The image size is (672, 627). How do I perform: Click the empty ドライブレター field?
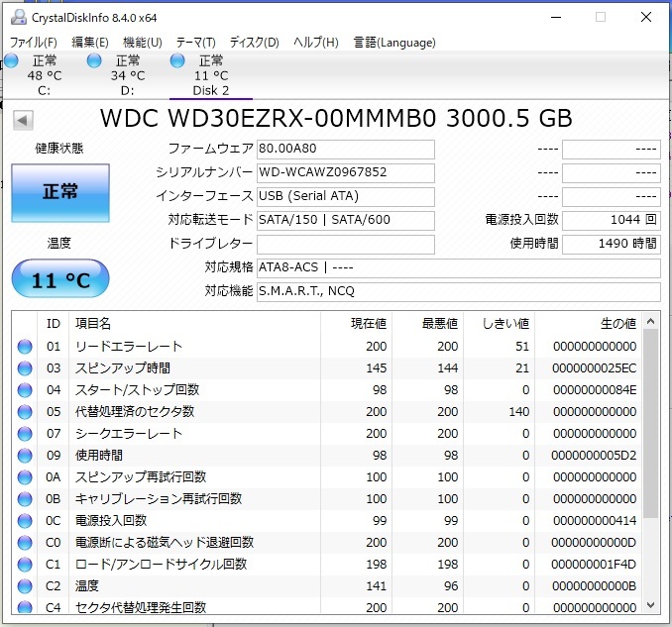pos(346,244)
